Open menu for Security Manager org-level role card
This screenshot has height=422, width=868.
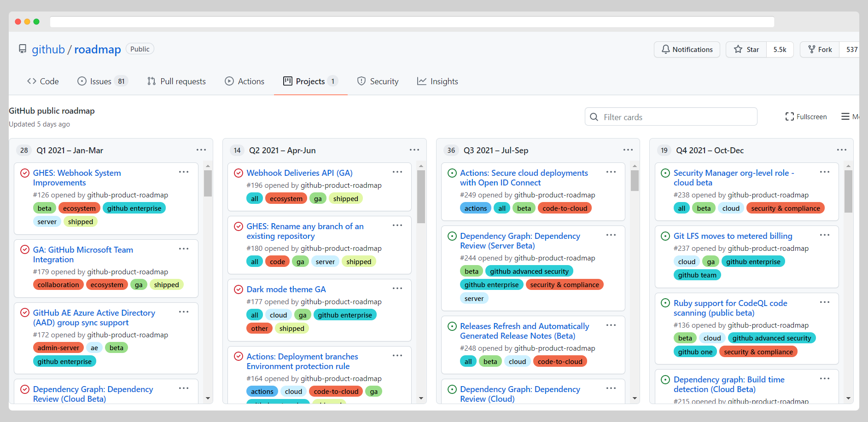click(825, 172)
